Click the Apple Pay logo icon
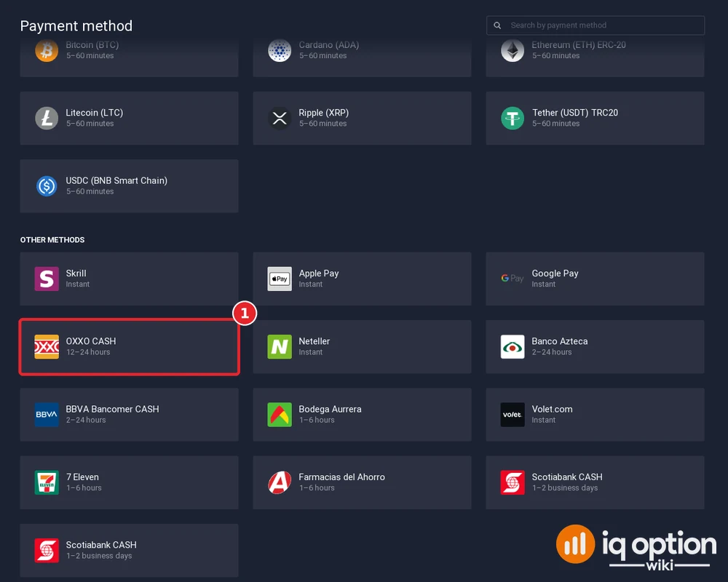 [x=280, y=279]
